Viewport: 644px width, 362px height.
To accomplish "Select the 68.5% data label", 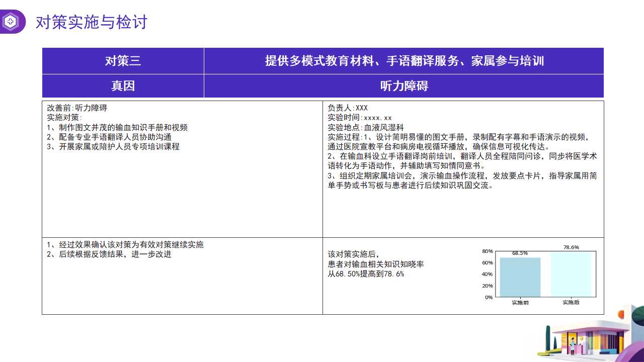I will pos(520,253).
